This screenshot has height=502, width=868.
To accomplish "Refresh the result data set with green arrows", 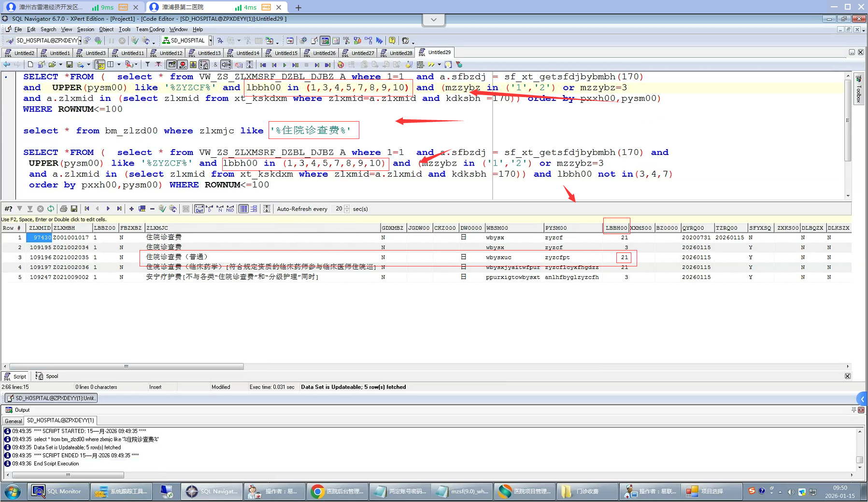I will 51,209.
